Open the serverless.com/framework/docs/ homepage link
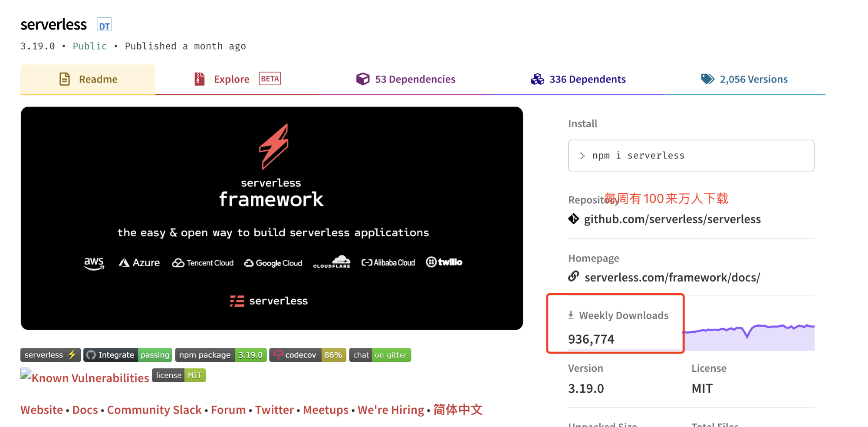The height and width of the screenshot is (427, 868). pos(672,277)
